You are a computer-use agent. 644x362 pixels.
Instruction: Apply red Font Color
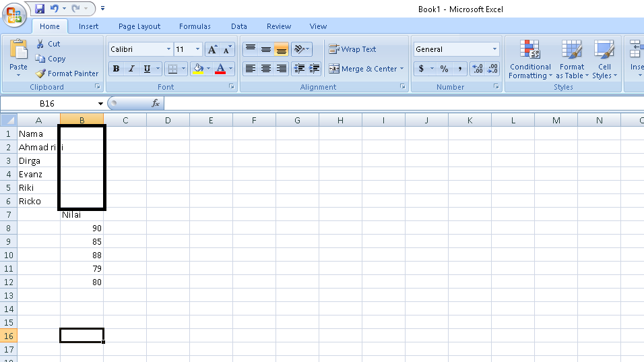220,69
